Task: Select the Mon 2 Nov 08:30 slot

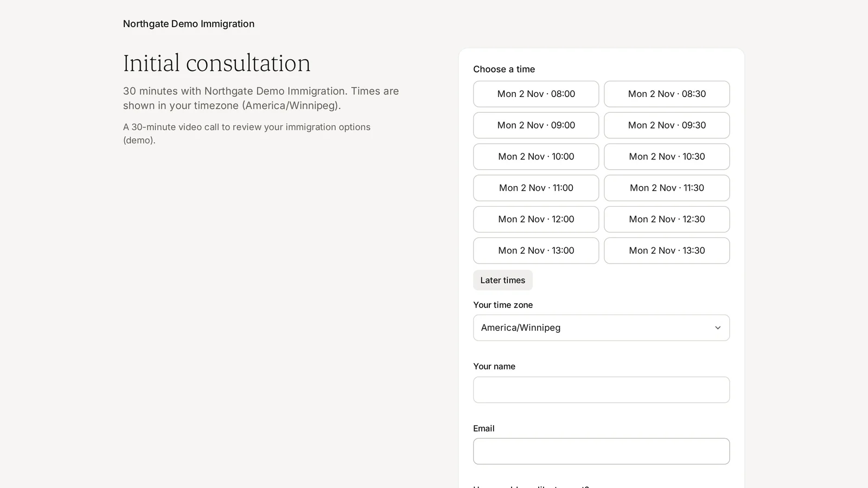Action: coord(667,94)
